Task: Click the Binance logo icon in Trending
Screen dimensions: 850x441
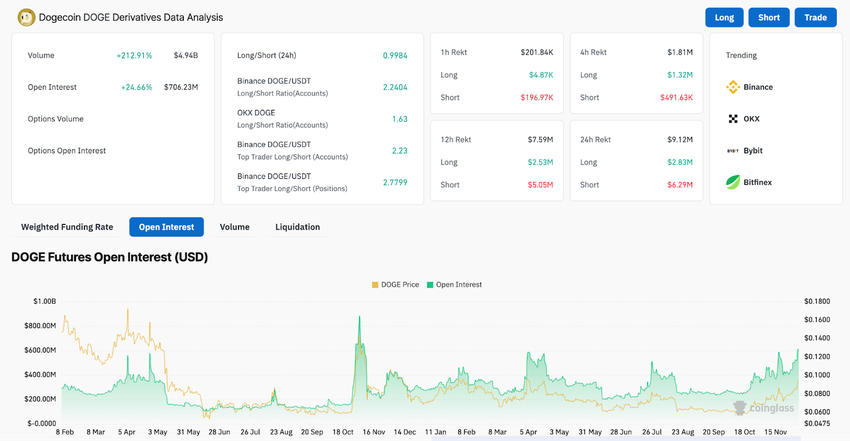Action: pyautogui.click(x=733, y=87)
